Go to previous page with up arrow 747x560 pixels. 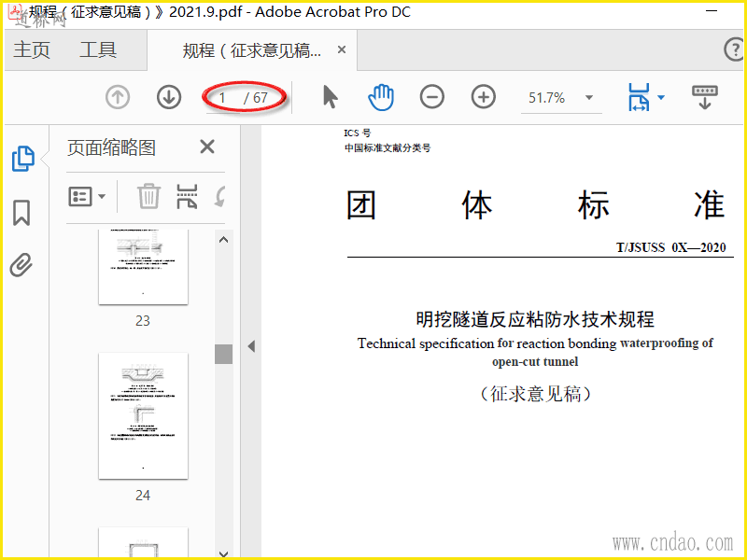[x=118, y=98]
